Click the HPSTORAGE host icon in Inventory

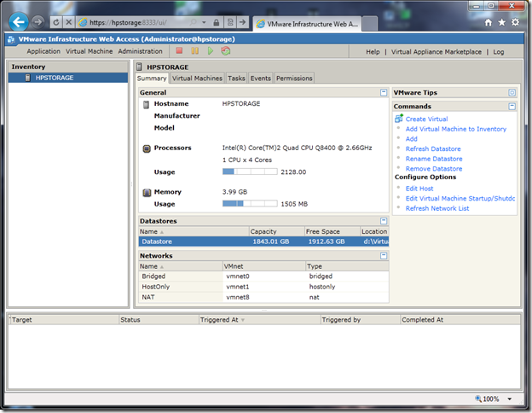[x=28, y=78]
